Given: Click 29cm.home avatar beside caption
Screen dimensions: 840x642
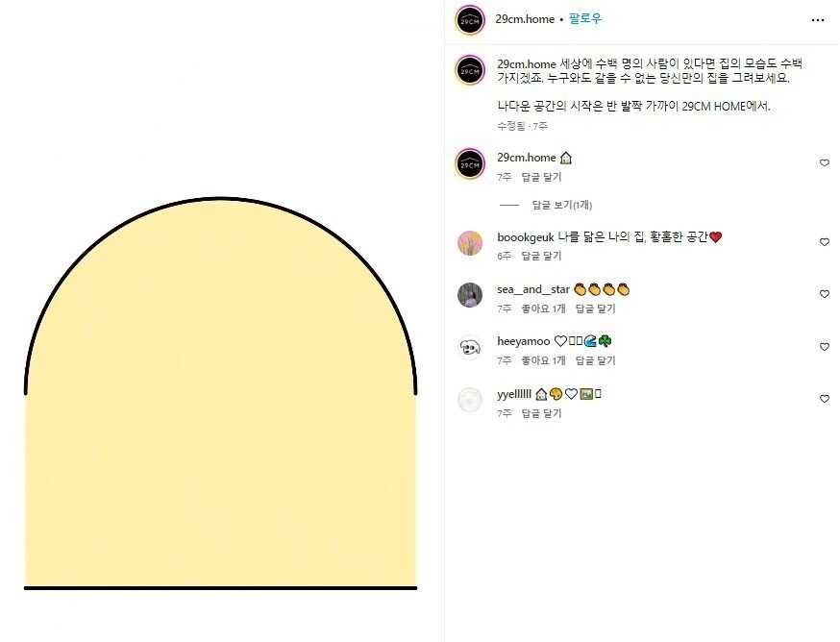Looking at the screenshot, I should (470, 70).
